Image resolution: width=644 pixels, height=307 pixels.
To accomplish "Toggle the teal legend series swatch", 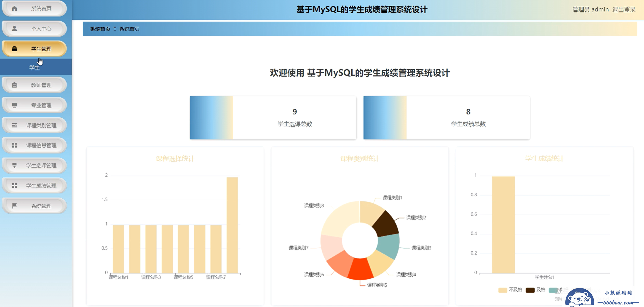I will point(553,290).
